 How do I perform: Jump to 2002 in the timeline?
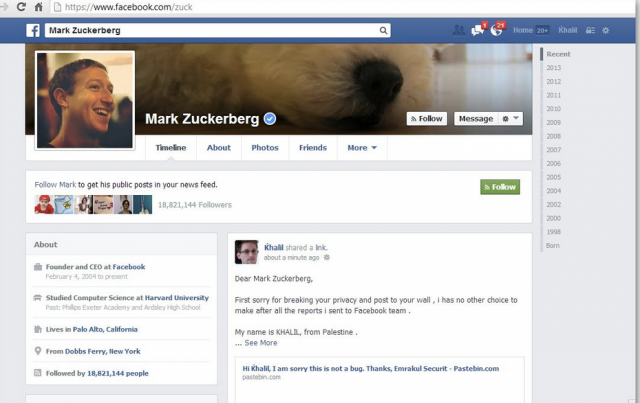coord(553,205)
